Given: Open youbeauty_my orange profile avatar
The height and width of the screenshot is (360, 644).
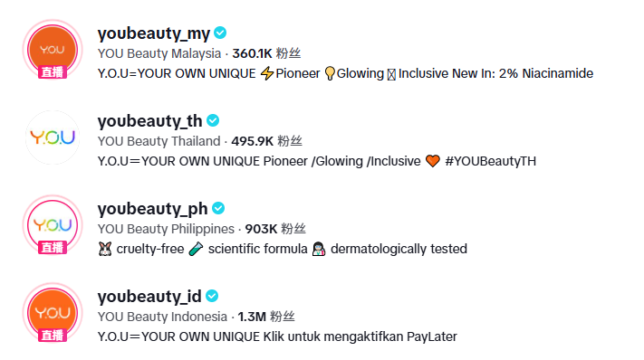Looking at the screenshot, I should tap(53, 49).
